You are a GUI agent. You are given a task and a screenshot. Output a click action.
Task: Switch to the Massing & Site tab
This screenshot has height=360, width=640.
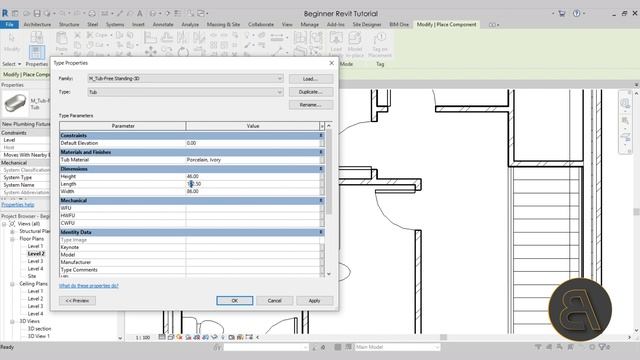(x=223, y=24)
